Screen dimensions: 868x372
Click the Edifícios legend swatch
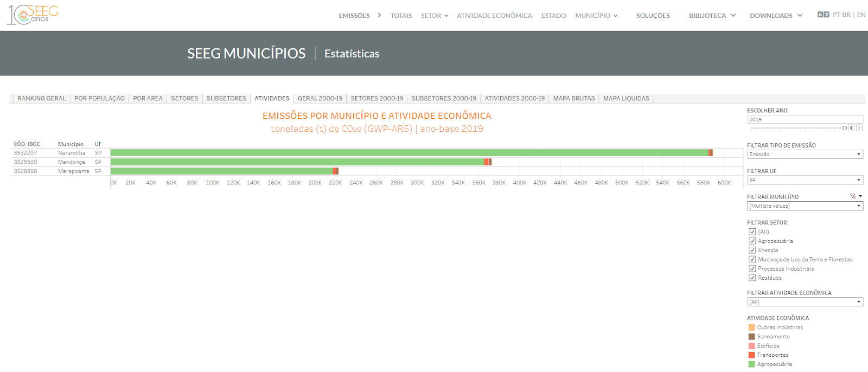[752, 346]
